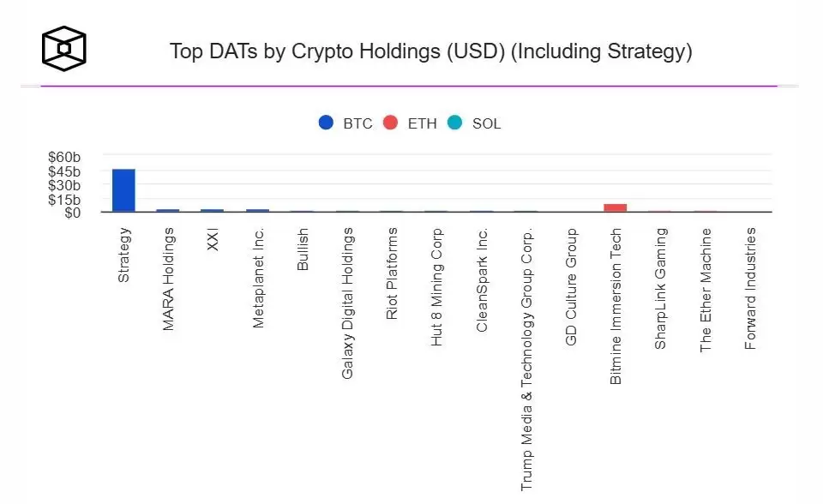Click the Hut 8 Mining Corp label
The width and height of the screenshot is (823, 504).
pos(436,287)
